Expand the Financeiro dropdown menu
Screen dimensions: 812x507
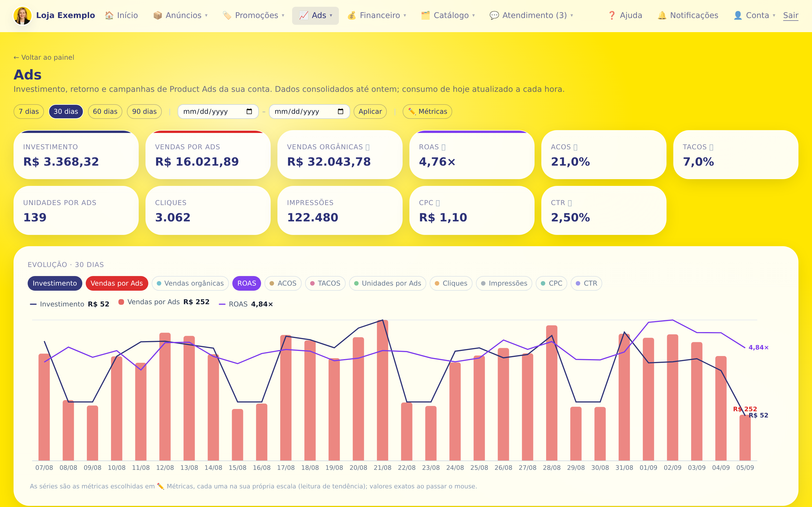pos(376,15)
